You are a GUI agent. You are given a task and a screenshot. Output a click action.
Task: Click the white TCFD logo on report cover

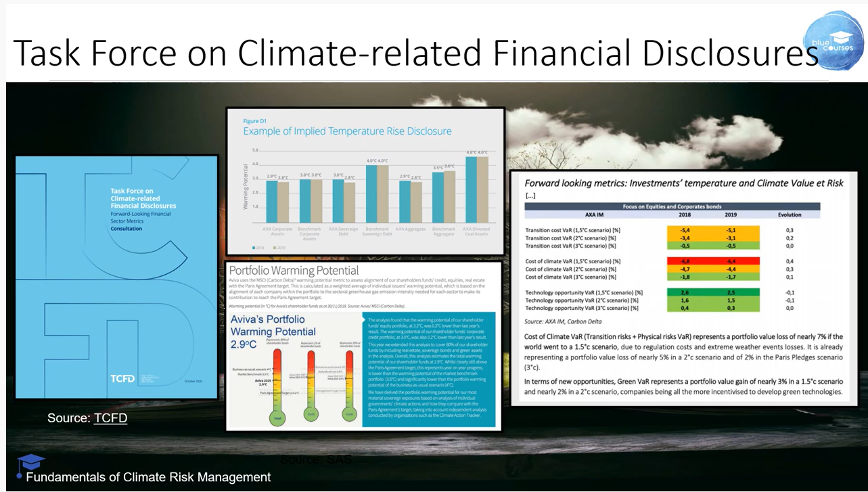(x=122, y=379)
